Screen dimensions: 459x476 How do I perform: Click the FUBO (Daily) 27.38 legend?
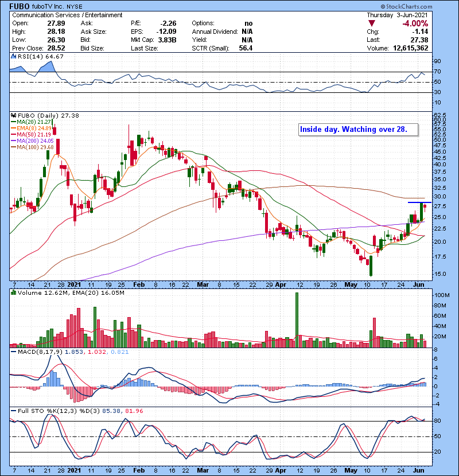click(x=48, y=116)
